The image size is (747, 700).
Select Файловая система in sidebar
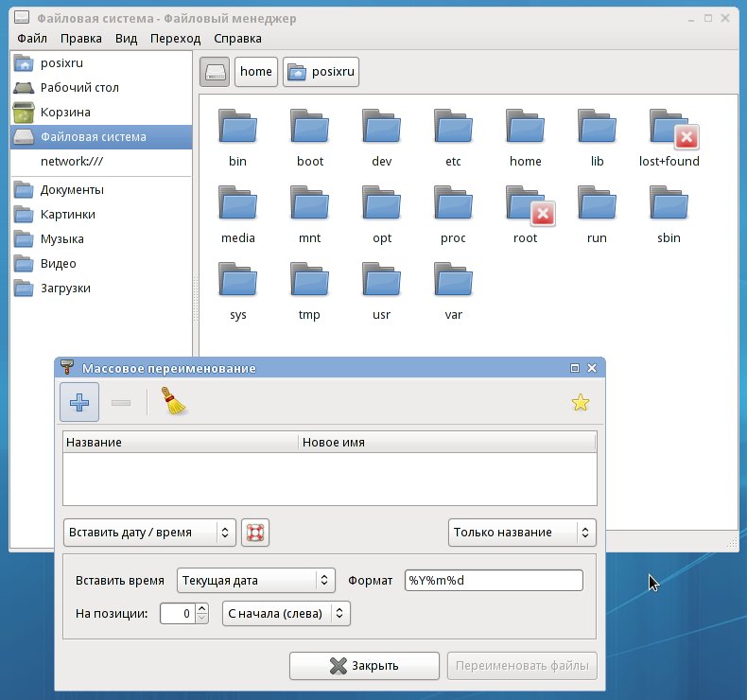point(101,137)
